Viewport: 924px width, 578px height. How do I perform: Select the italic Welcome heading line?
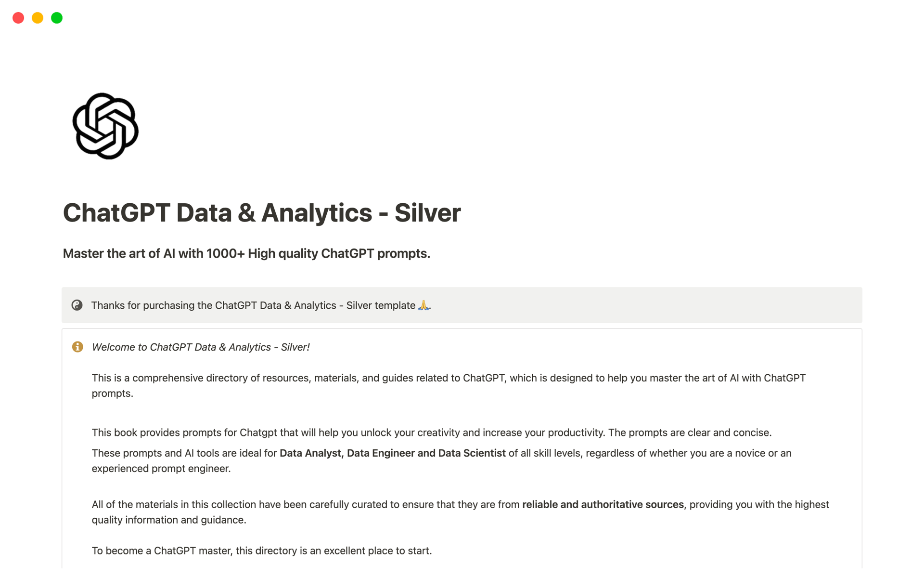(x=201, y=346)
